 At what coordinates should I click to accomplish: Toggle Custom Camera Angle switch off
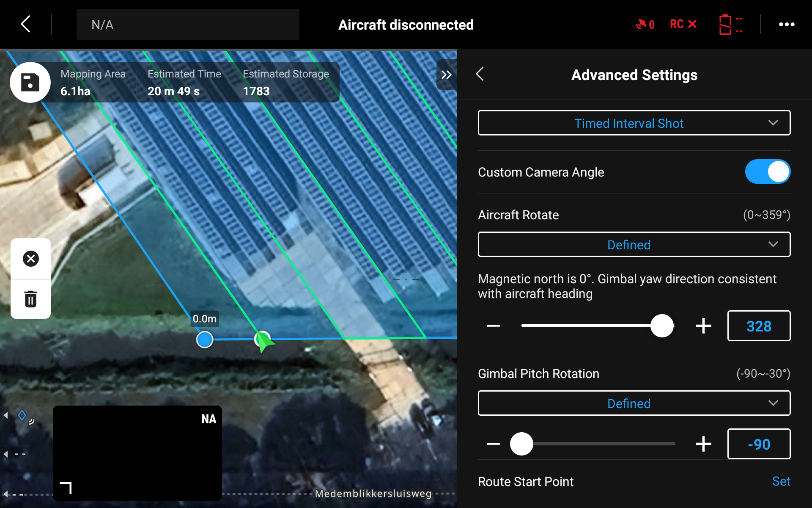[x=767, y=172]
